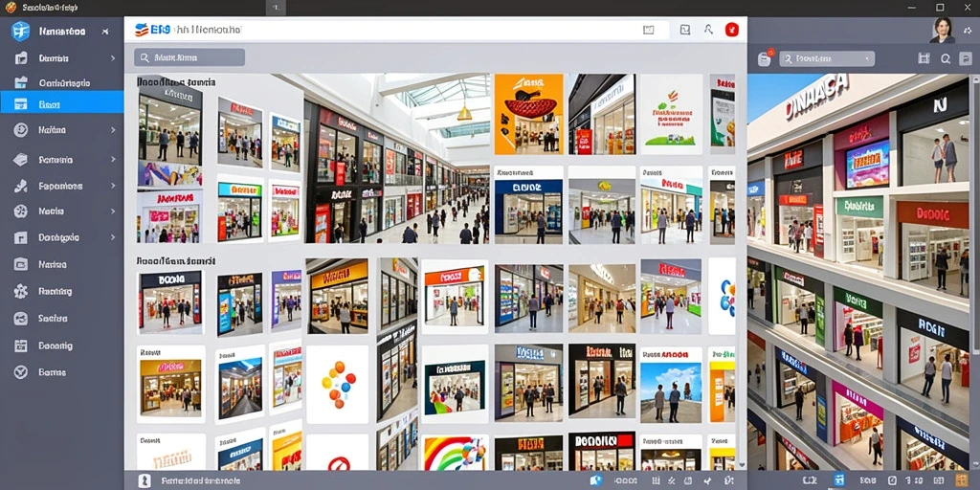The width and height of the screenshot is (980, 490).
Task: Open the orange poster thumbnail with red bowl
Action: pos(528,115)
